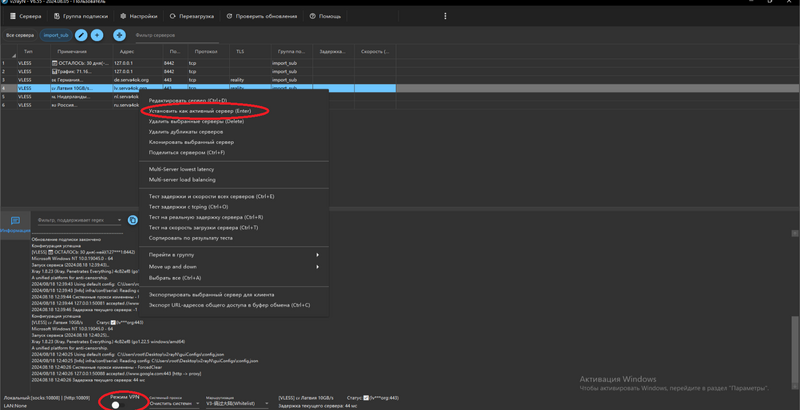Open the three-dot overflow menu

[445, 16]
